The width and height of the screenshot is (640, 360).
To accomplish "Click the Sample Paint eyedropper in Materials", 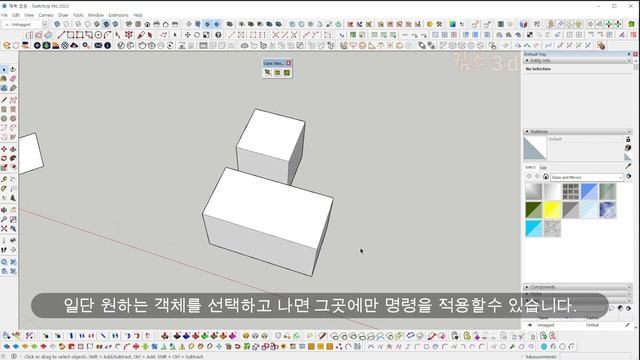I will click(628, 167).
